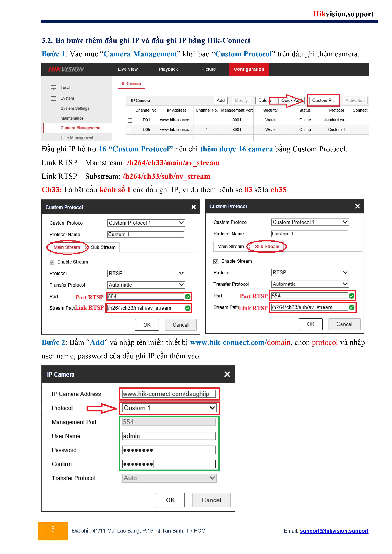This screenshot has width=392, height=554.
Task: Open Camera Management in the sidebar
Action: [x=80, y=128]
